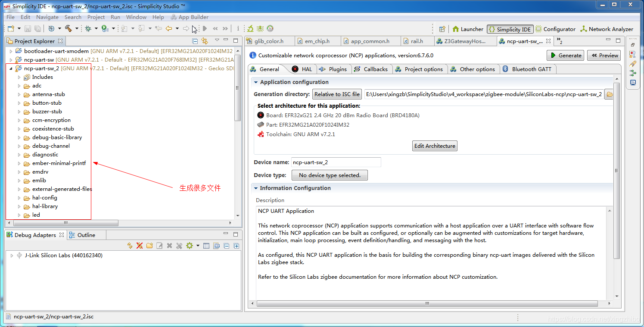Click the New wizard toolbar icon

11,28
